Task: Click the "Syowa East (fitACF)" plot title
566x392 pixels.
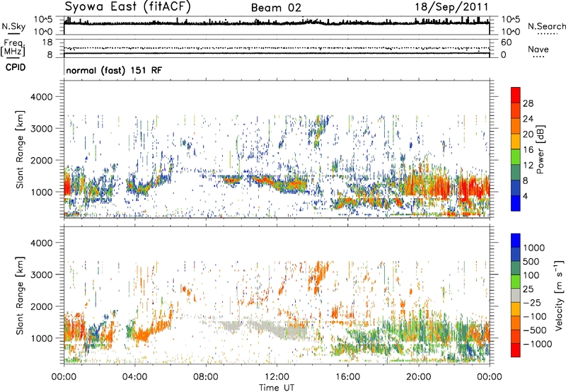Action: tap(128, 6)
